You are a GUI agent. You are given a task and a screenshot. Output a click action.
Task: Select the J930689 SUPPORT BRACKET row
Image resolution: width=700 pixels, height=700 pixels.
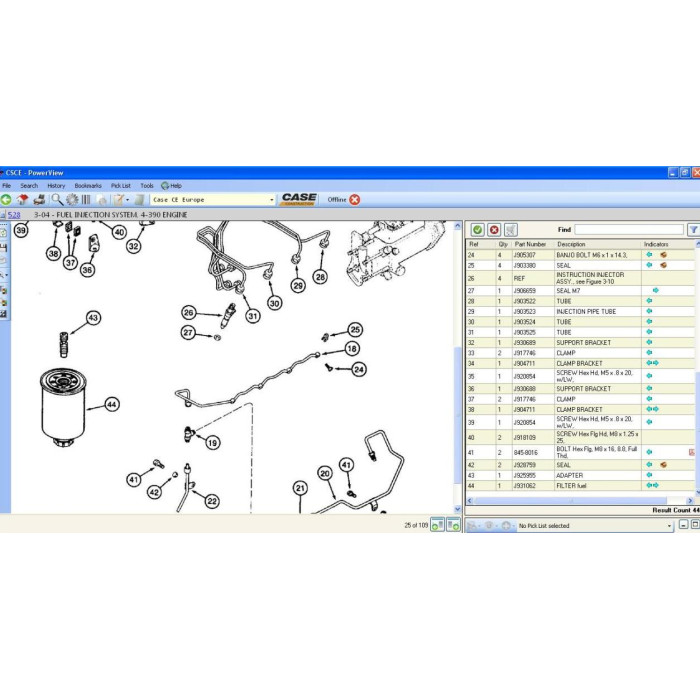[x=580, y=342]
